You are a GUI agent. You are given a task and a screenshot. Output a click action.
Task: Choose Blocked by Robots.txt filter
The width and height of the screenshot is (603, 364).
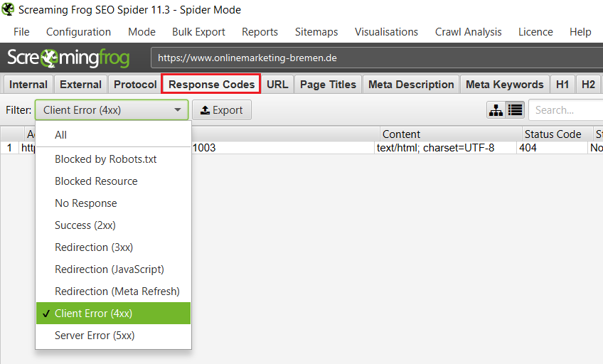click(114, 159)
